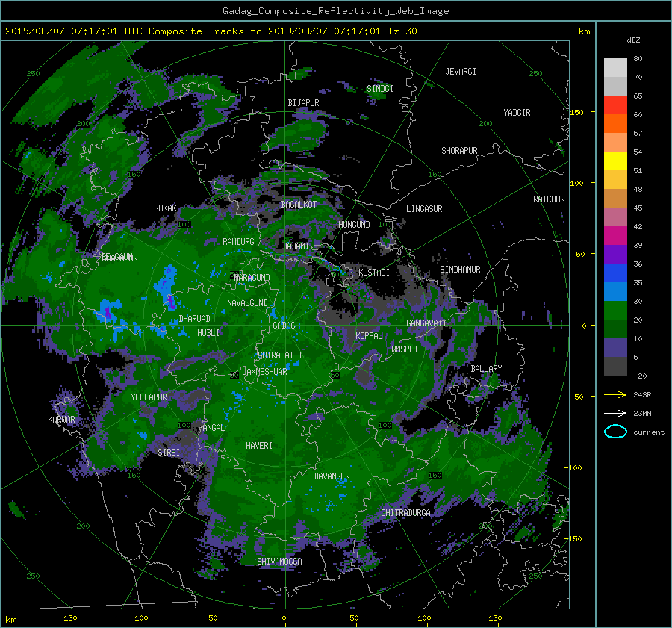This screenshot has height=628, width=672.
Task: Click the GOKAK city label
Action: (x=166, y=208)
